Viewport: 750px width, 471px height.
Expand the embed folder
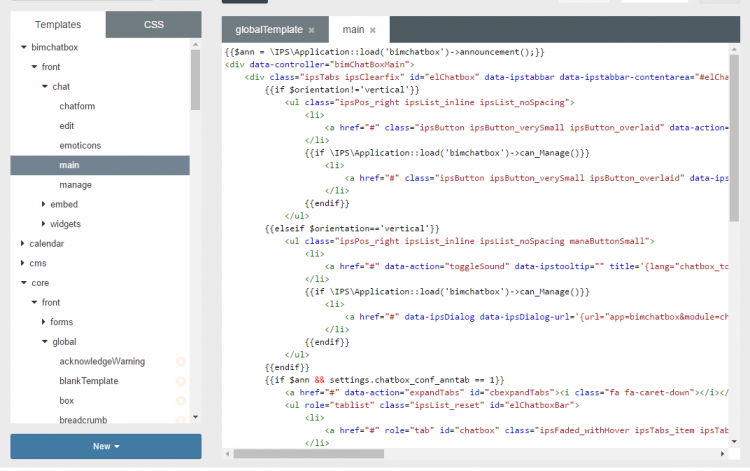coord(43,204)
